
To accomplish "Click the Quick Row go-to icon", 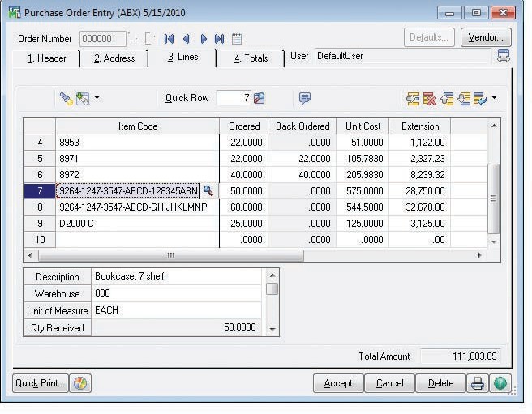I will pos(260,98).
